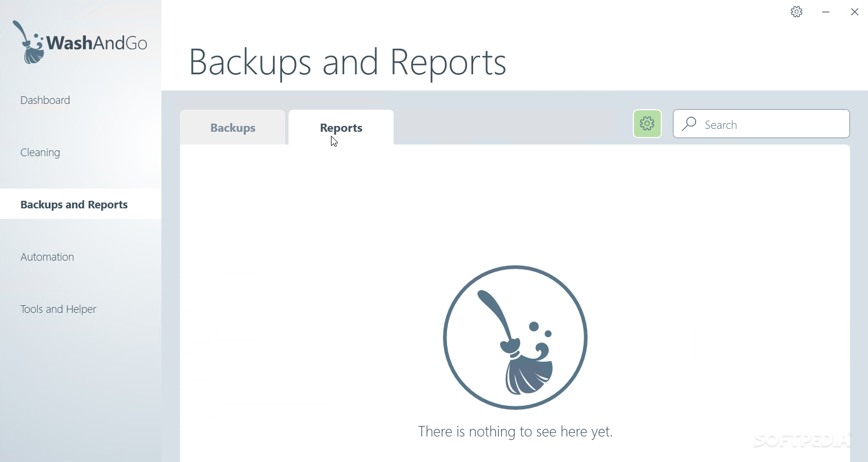Click the "Backups and Reports" page heading

coord(347,62)
